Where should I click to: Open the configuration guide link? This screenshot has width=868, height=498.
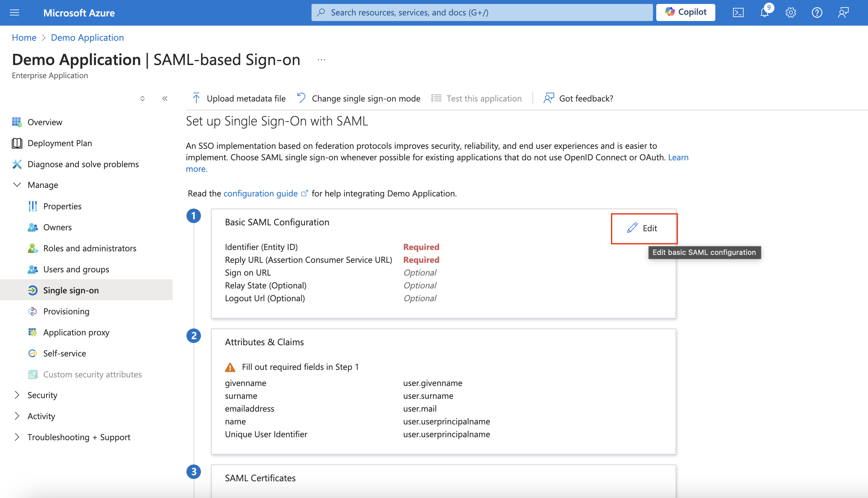[266, 193]
